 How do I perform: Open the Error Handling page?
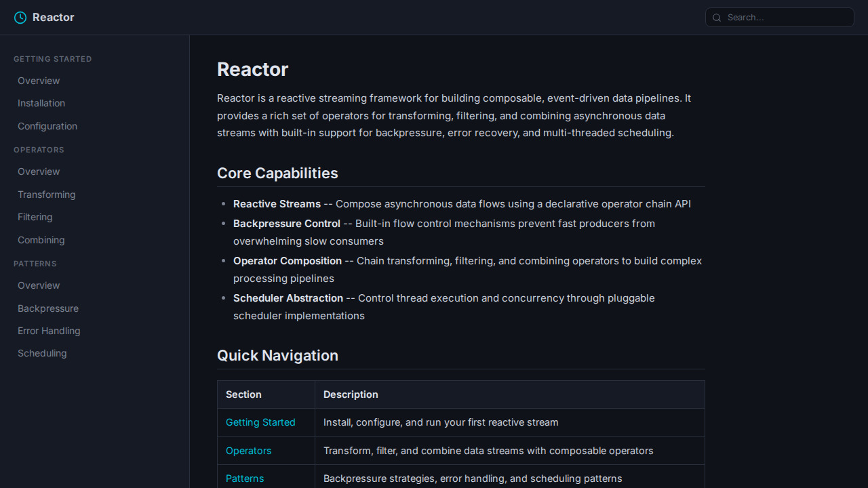point(49,331)
